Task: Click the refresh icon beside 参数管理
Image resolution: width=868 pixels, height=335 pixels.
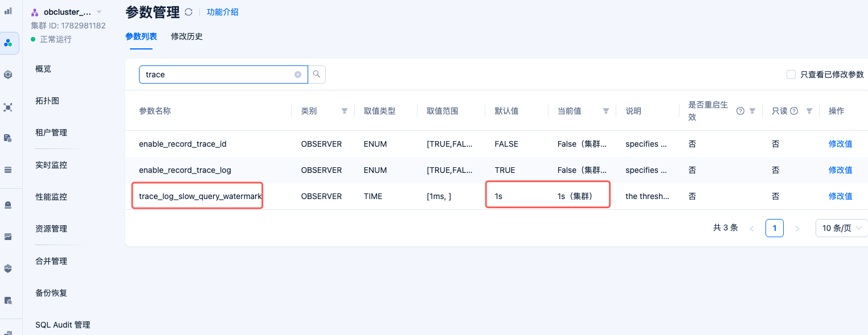Action: [x=189, y=12]
